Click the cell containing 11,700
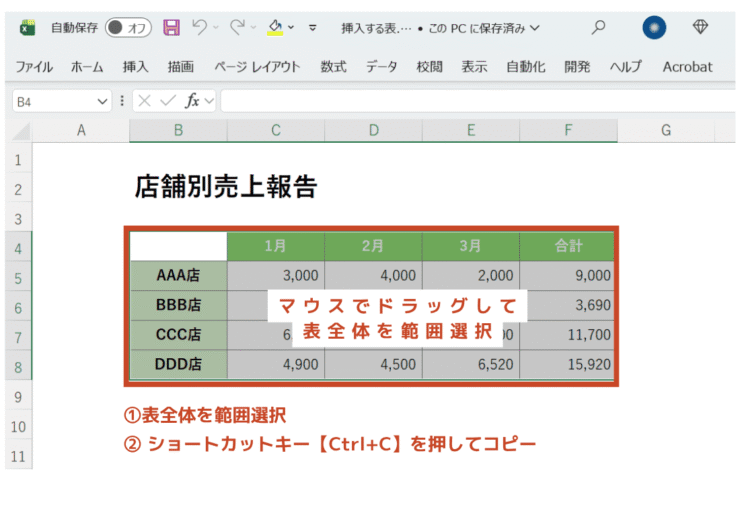This screenshot has width=740, height=505. pyautogui.click(x=568, y=335)
